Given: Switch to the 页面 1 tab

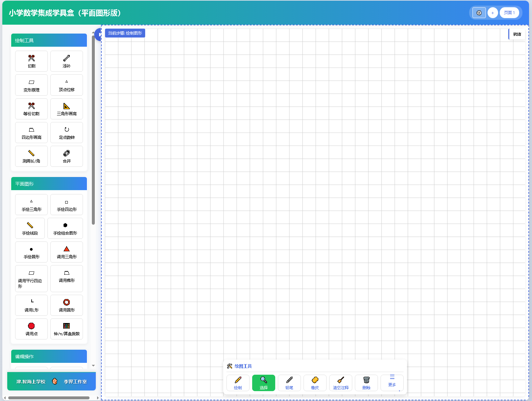Looking at the screenshot, I should (509, 13).
